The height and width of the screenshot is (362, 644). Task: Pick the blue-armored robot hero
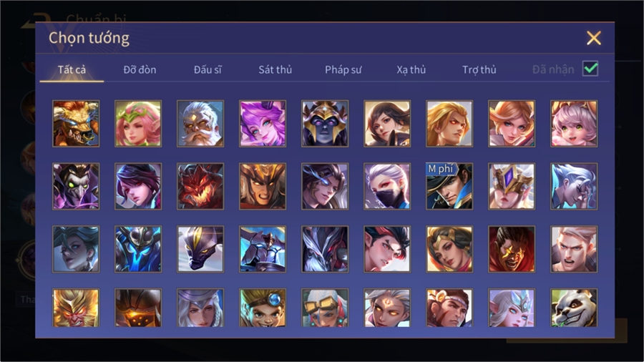tap(138, 249)
